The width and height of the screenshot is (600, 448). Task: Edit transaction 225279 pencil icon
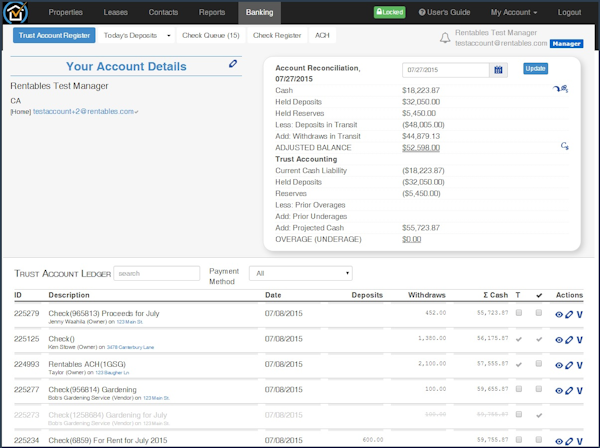point(569,314)
